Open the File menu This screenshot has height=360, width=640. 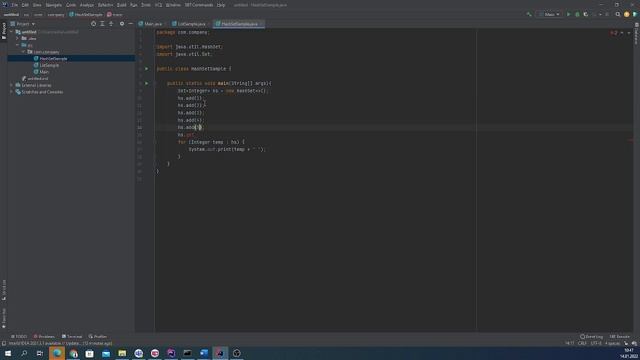click(x=15, y=5)
